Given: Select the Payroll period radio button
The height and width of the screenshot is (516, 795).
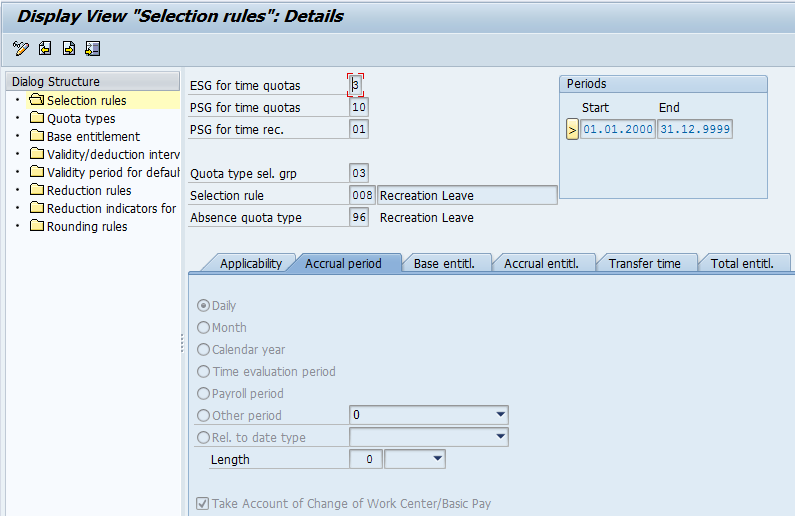Looking at the screenshot, I should [204, 394].
